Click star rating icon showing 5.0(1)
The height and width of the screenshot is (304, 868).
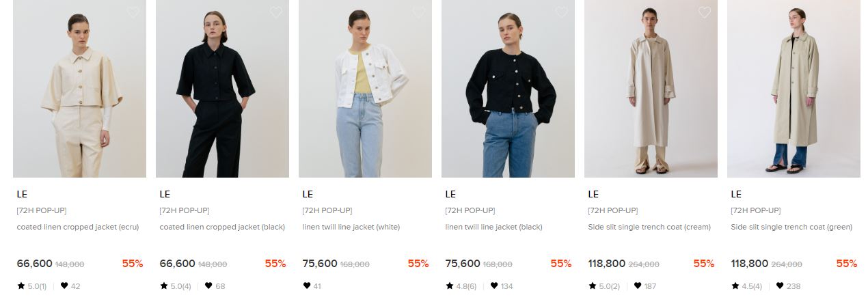pyautogui.click(x=21, y=286)
